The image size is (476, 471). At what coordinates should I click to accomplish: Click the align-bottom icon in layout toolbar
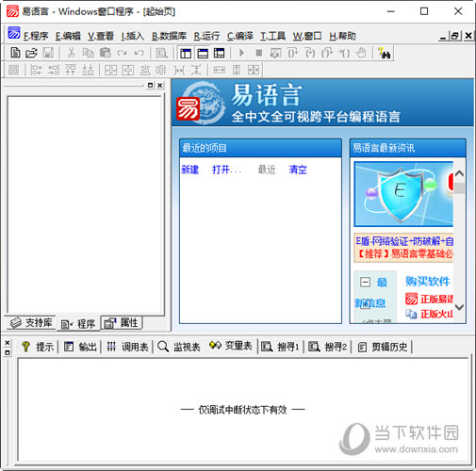[88, 70]
